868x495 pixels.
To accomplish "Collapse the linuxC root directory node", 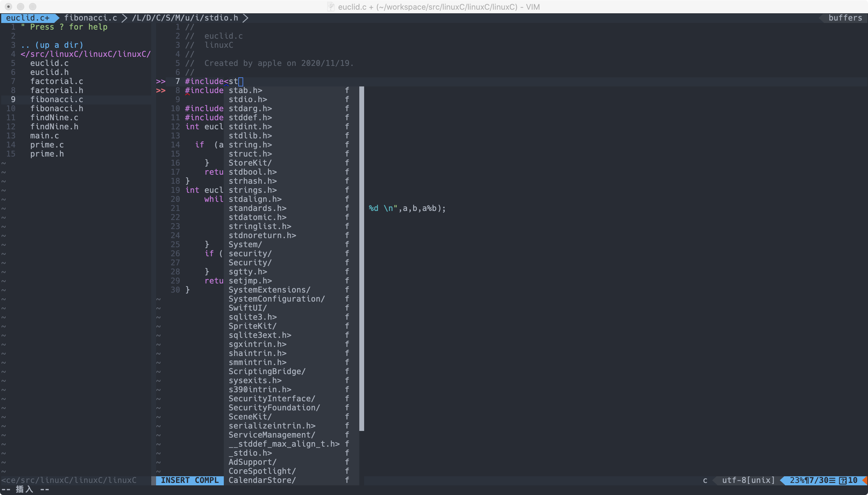I will (85, 54).
